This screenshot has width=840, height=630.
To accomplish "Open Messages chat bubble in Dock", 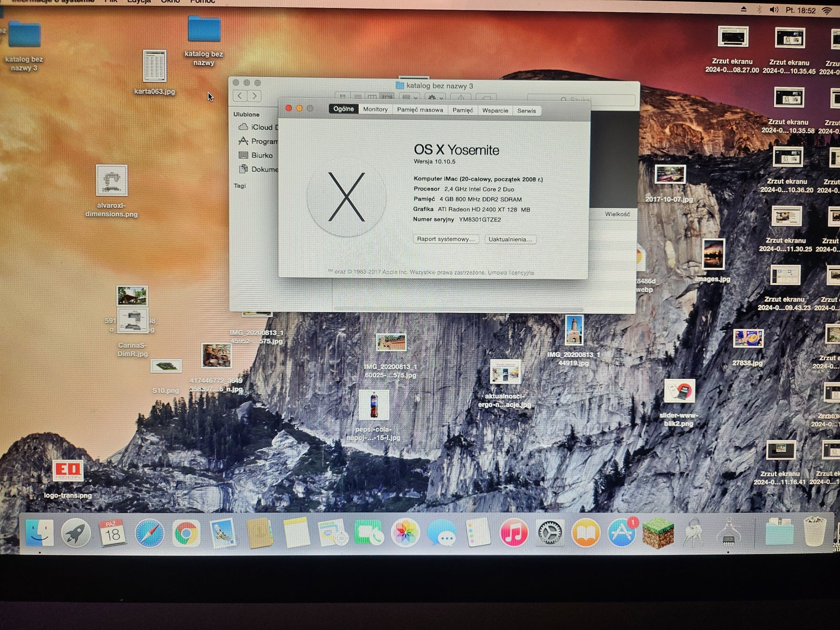I will pyautogui.click(x=441, y=533).
